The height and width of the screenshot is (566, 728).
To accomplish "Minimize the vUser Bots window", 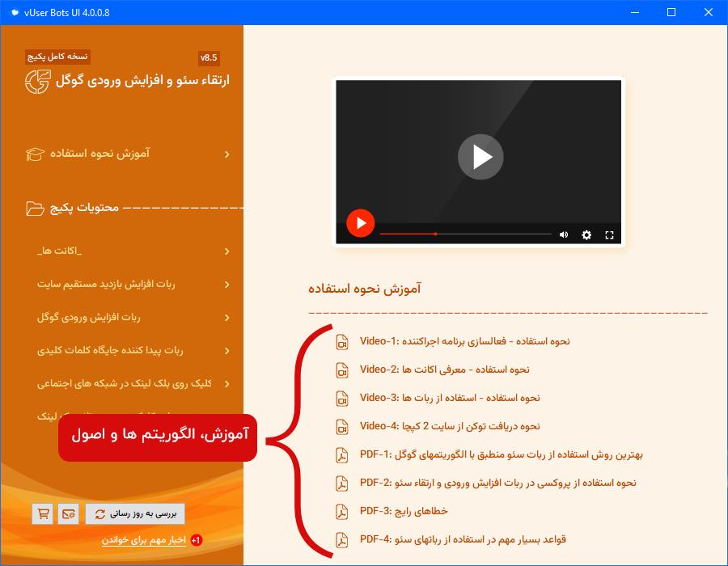I will point(635,12).
